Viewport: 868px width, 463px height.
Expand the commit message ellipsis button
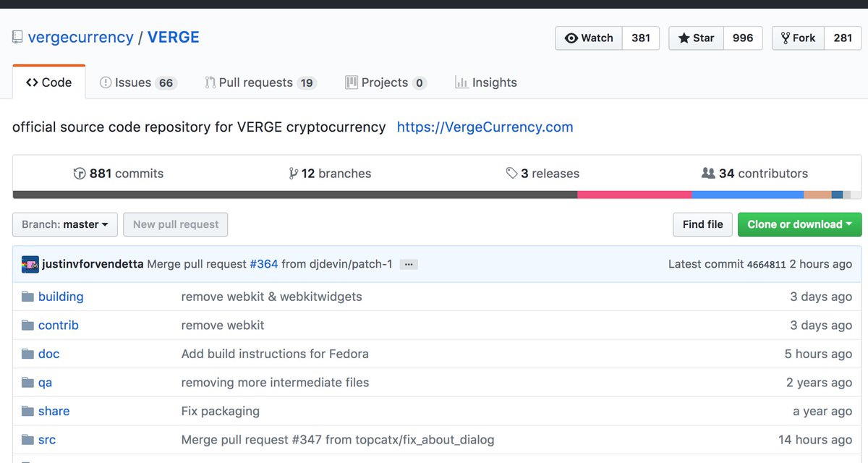[409, 264]
